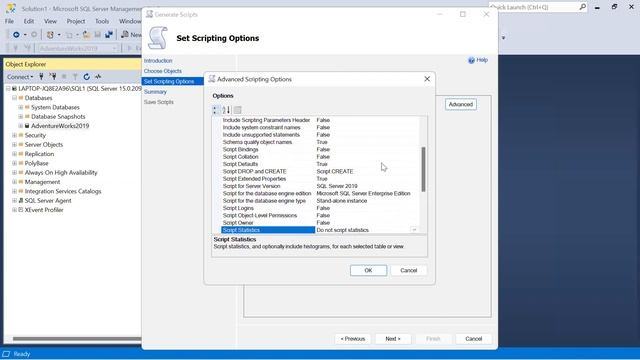Click the Save icon in main toolbar
The image size is (640, 360).
point(98,35)
